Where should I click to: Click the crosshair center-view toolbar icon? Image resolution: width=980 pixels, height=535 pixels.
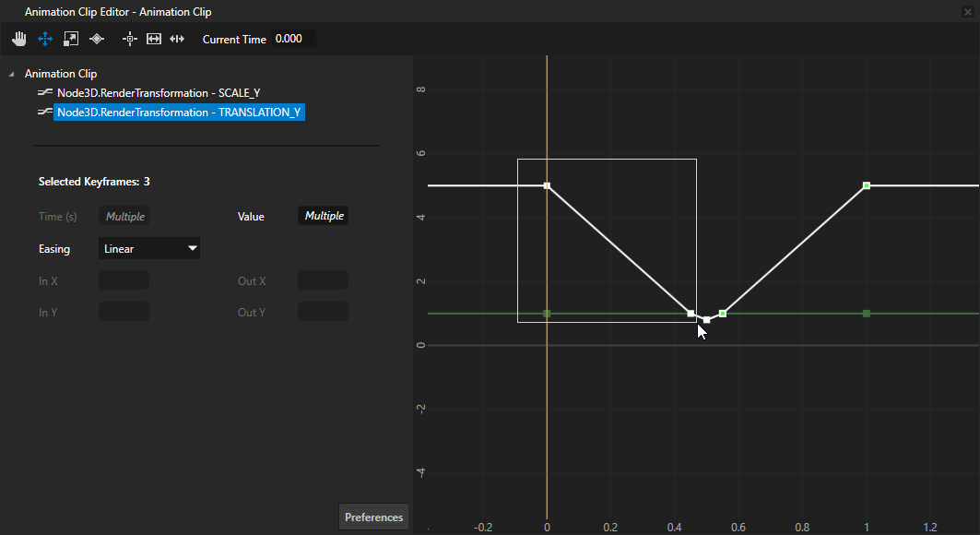pyautogui.click(x=130, y=39)
